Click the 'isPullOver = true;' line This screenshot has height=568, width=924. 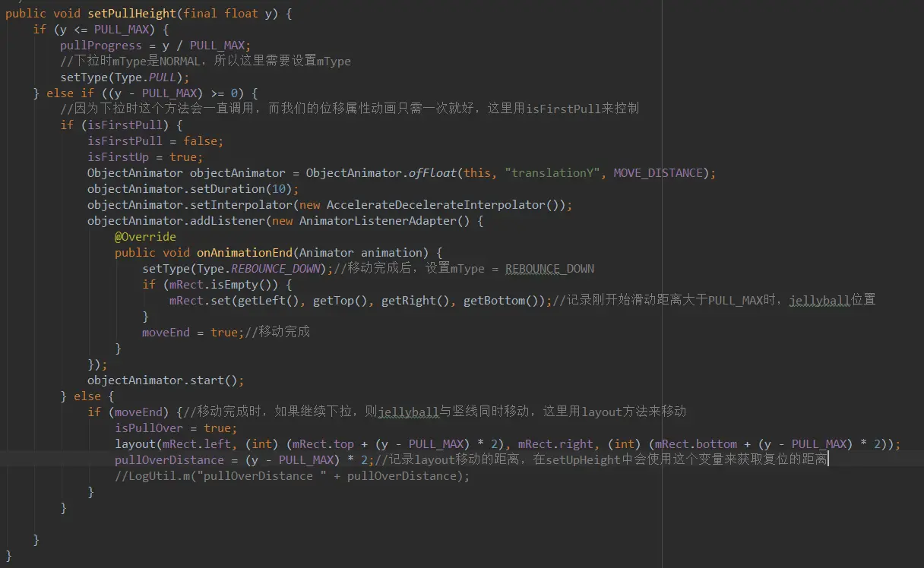click(x=176, y=428)
